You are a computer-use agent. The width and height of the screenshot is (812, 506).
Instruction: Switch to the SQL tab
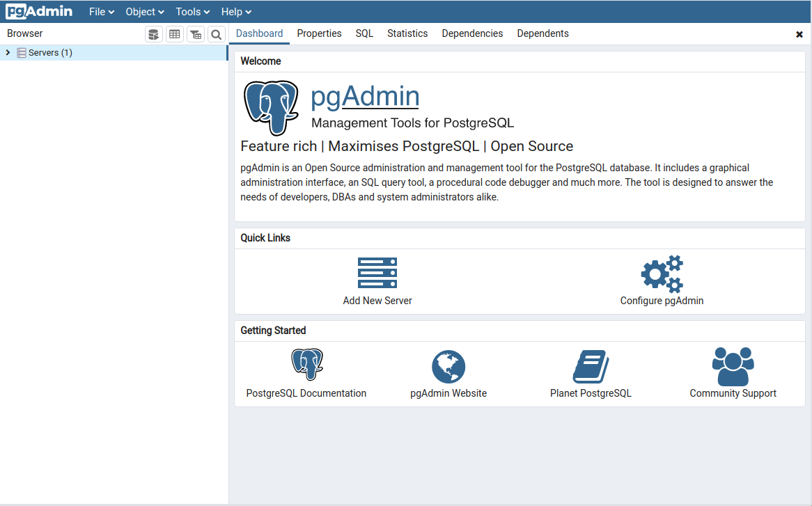tap(364, 33)
